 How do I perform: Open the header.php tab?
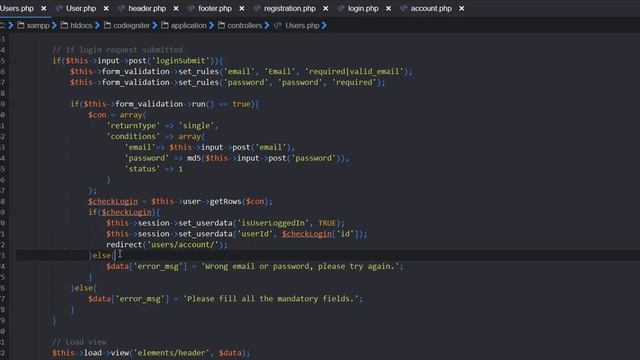[147, 8]
